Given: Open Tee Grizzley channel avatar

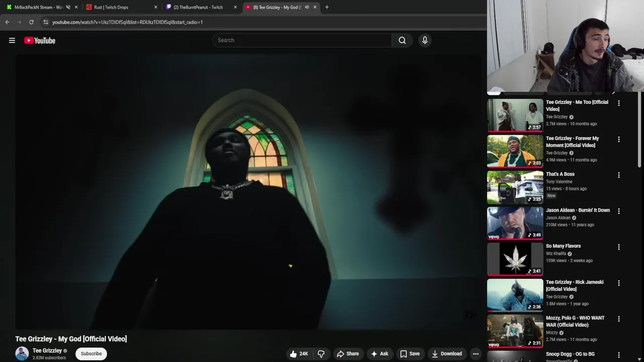Looking at the screenshot, I should pos(22,353).
